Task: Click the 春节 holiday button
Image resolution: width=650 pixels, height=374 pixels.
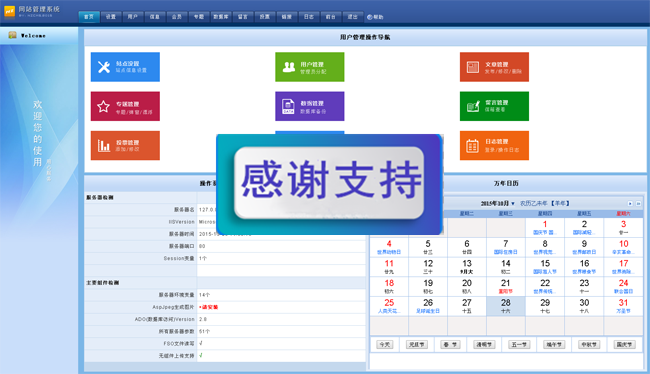Action: pyautogui.click(x=450, y=345)
